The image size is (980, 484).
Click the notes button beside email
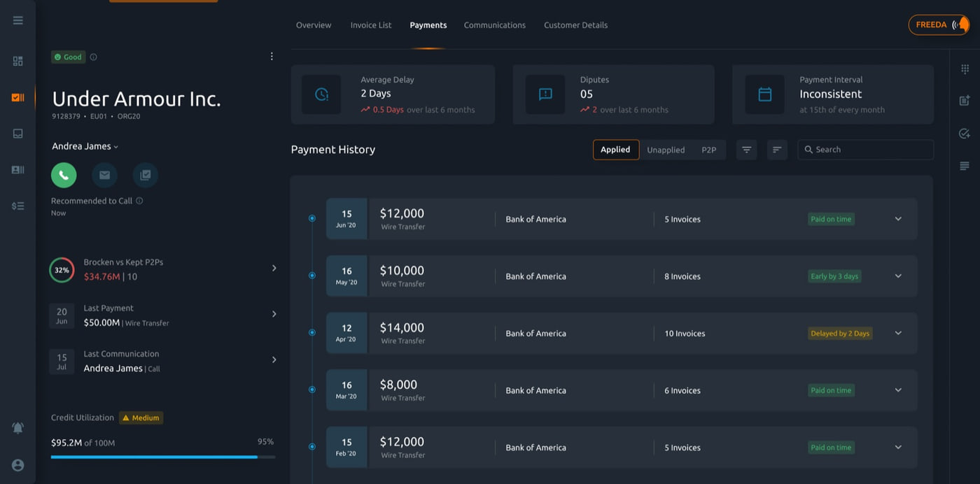point(146,175)
